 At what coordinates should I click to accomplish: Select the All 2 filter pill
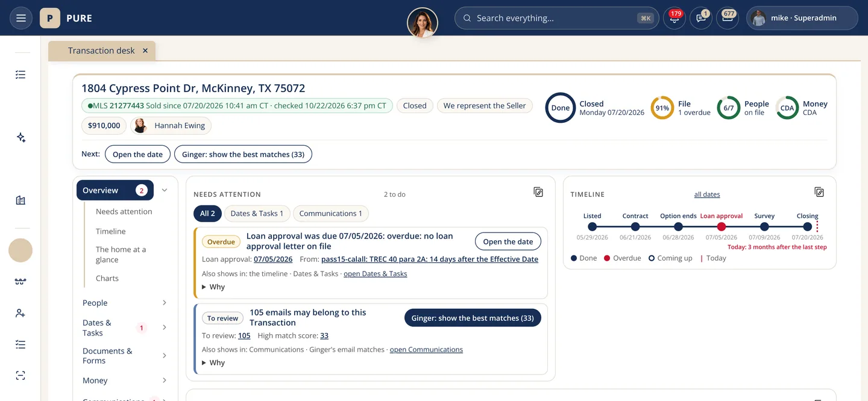tap(208, 213)
